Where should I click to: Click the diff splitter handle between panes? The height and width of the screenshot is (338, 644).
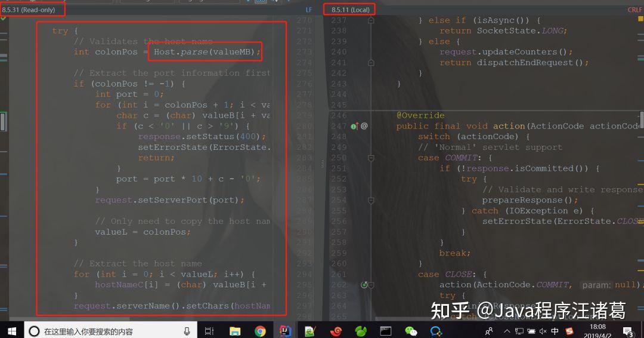(x=322, y=164)
